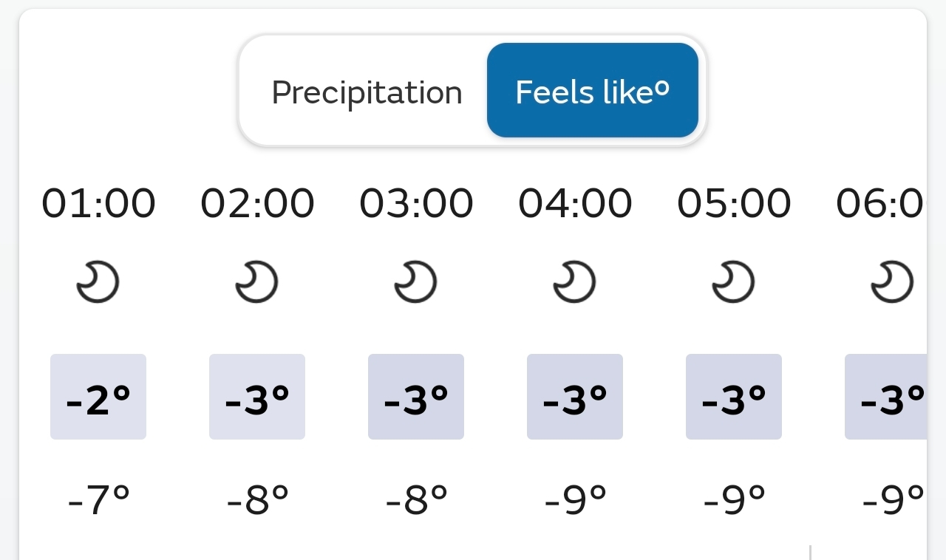Switch to the Precipitation view
This screenshot has height=560, width=946.
(x=367, y=92)
